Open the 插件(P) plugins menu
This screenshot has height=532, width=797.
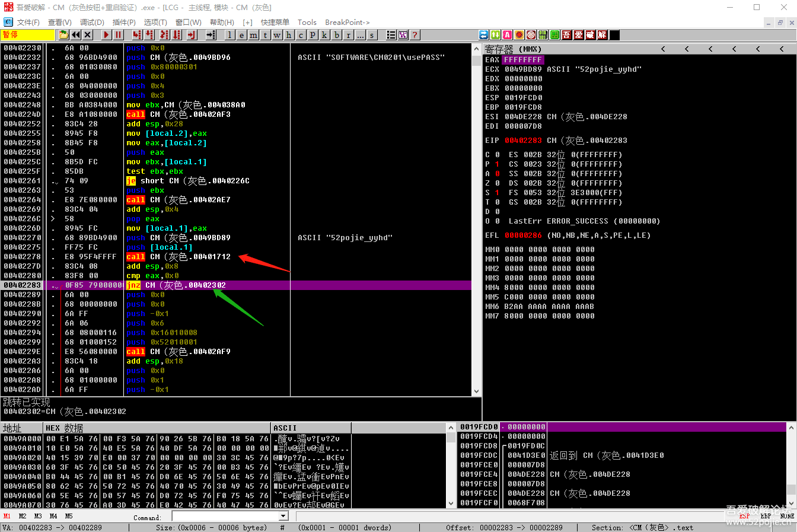pyautogui.click(x=124, y=23)
